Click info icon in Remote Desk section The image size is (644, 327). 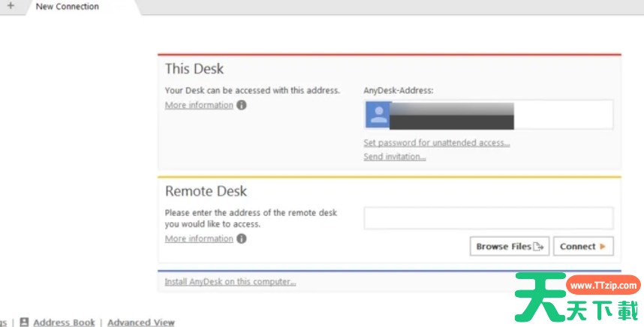coord(242,239)
